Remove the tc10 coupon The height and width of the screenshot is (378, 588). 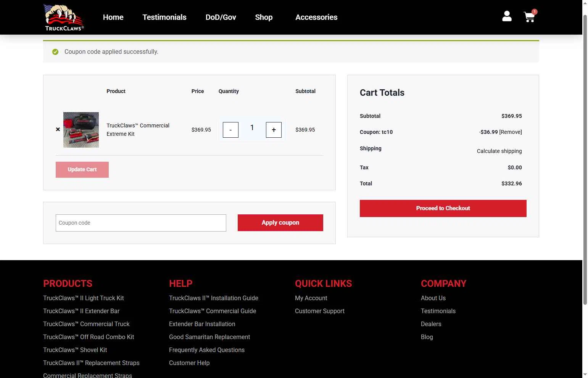pyautogui.click(x=511, y=132)
